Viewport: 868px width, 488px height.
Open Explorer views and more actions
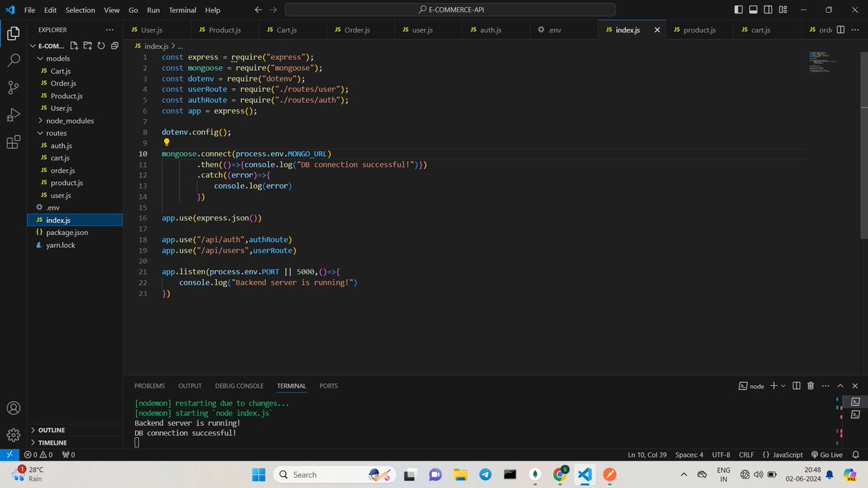pos(109,30)
